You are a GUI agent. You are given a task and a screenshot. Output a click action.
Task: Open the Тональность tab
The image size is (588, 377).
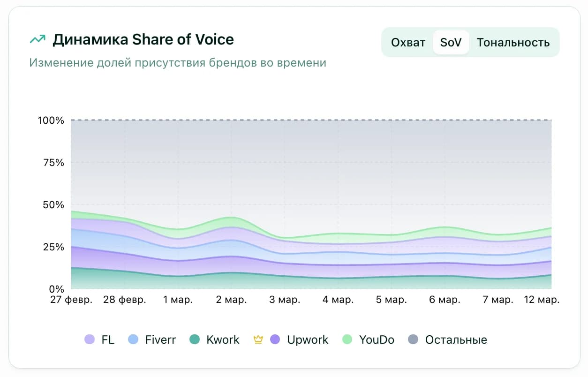point(513,42)
